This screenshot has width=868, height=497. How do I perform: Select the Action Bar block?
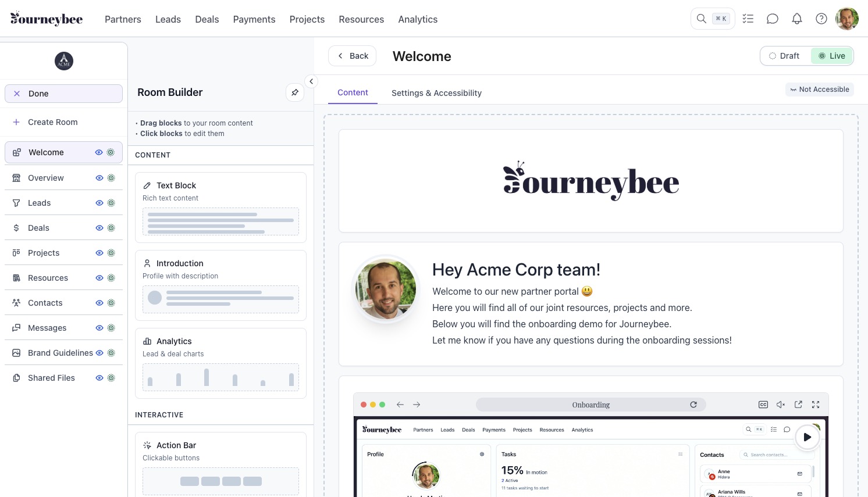220,465
